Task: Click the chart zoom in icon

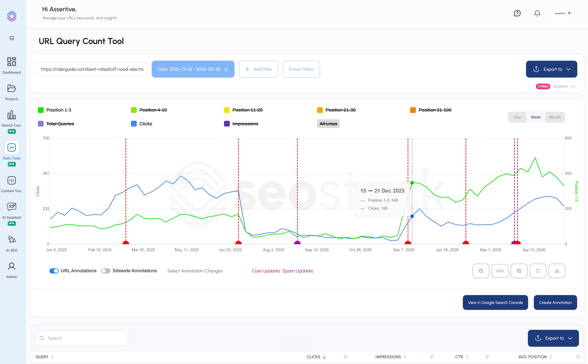Action: click(x=519, y=271)
